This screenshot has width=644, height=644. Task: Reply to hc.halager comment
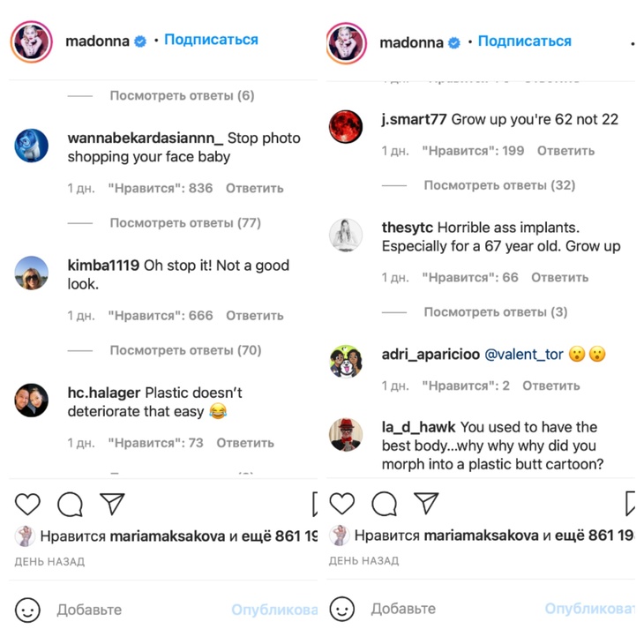click(245, 443)
